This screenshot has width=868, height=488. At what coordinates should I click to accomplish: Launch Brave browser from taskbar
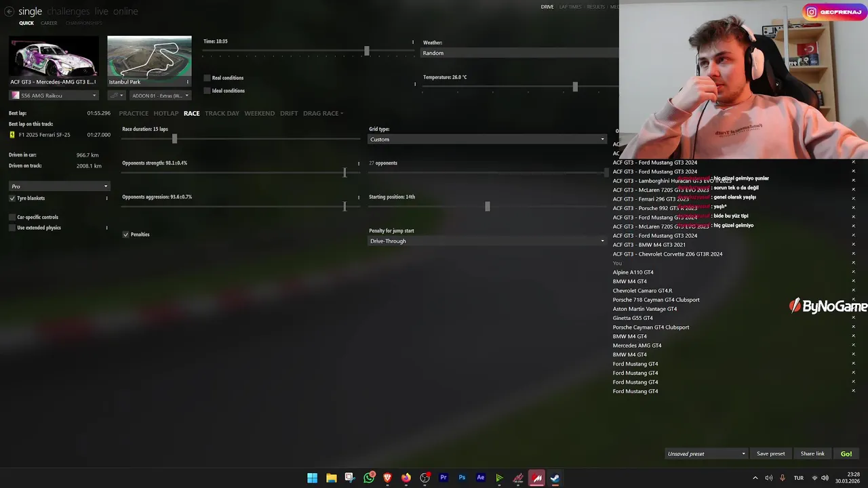coord(387,478)
